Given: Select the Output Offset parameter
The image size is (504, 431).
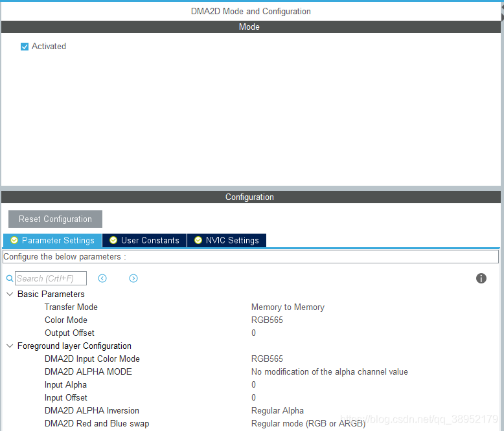Looking at the screenshot, I should click(69, 333).
